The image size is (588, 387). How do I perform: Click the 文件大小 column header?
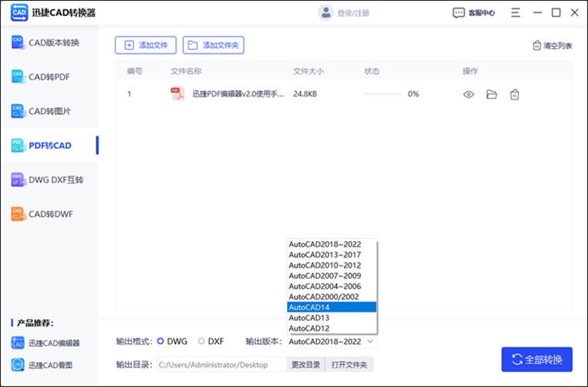309,71
